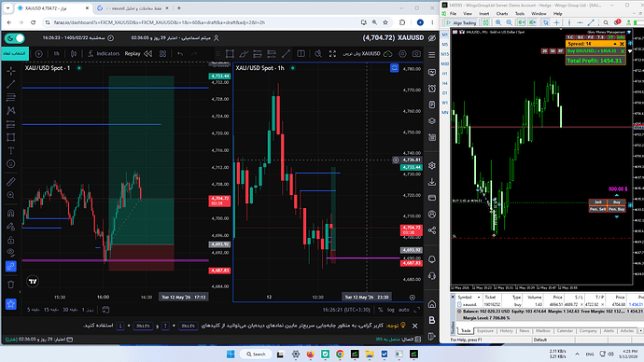Undo last chart action
Viewport: 644px width, 362px height.
pos(180,54)
